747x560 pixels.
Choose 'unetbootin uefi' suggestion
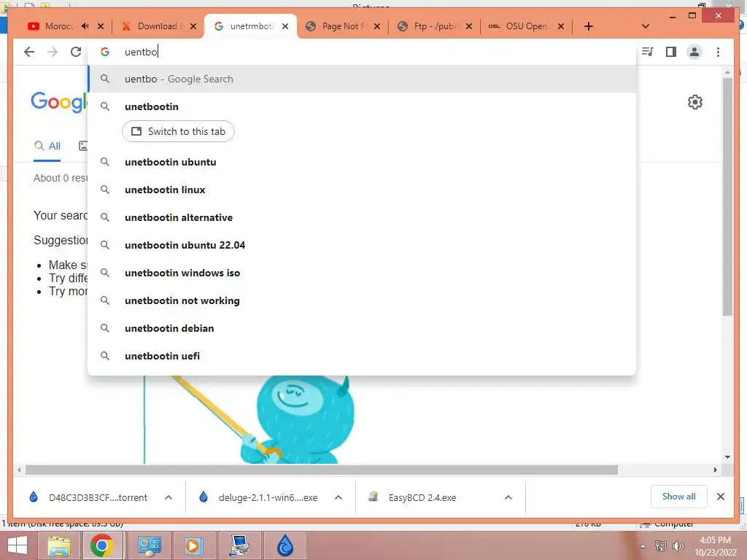point(362,356)
